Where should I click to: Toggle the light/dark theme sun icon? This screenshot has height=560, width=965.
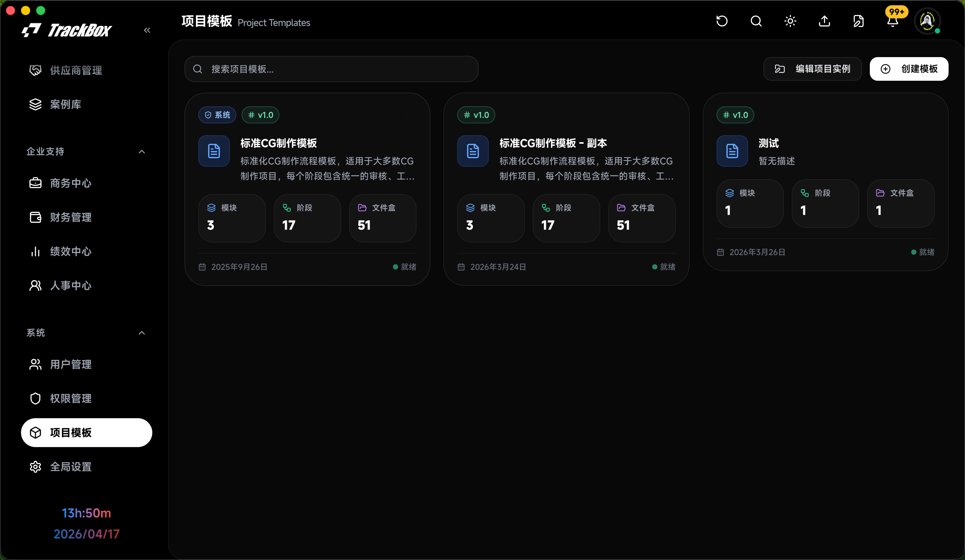coord(790,21)
